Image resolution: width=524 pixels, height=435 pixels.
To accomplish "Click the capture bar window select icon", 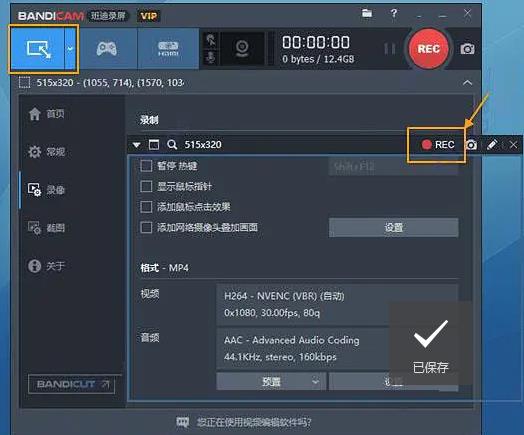I will [154, 145].
